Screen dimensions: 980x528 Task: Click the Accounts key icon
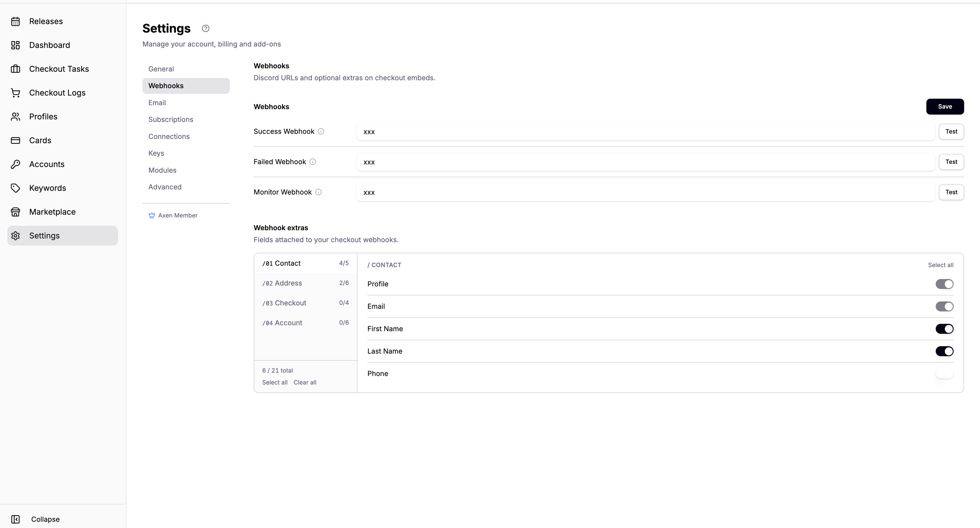point(15,164)
